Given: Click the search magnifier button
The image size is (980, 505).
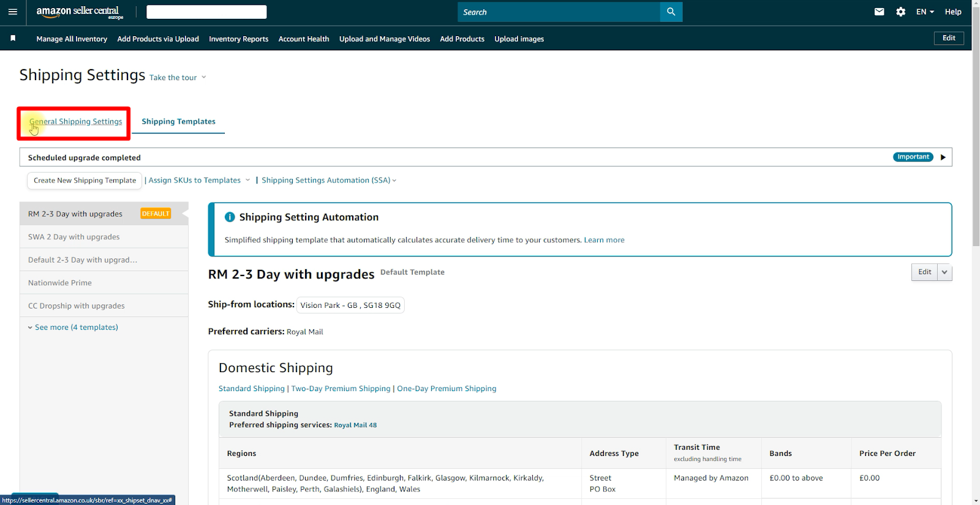Looking at the screenshot, I should tap(671, 12).
